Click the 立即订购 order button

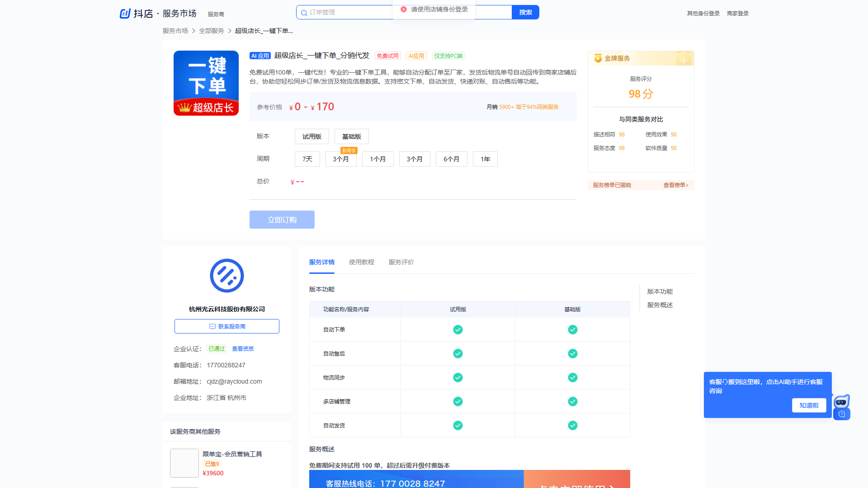pyautogui.click(x=282, y=220)
